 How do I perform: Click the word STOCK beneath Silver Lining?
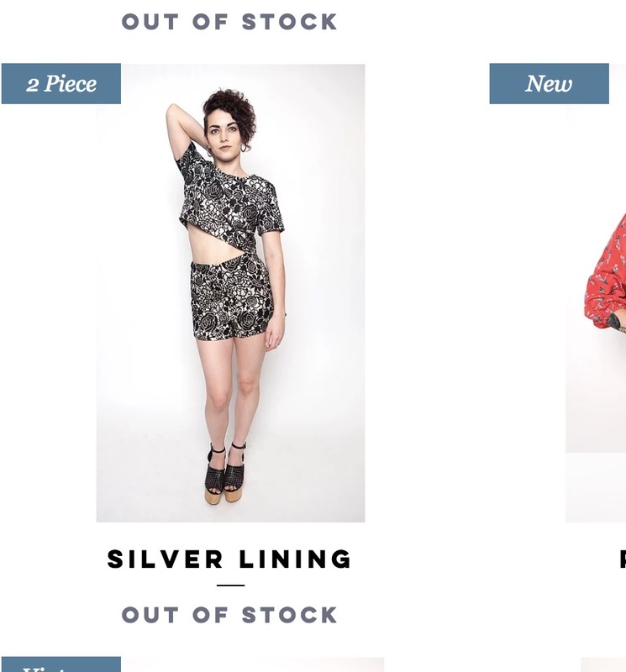click(x=289, y=615)
